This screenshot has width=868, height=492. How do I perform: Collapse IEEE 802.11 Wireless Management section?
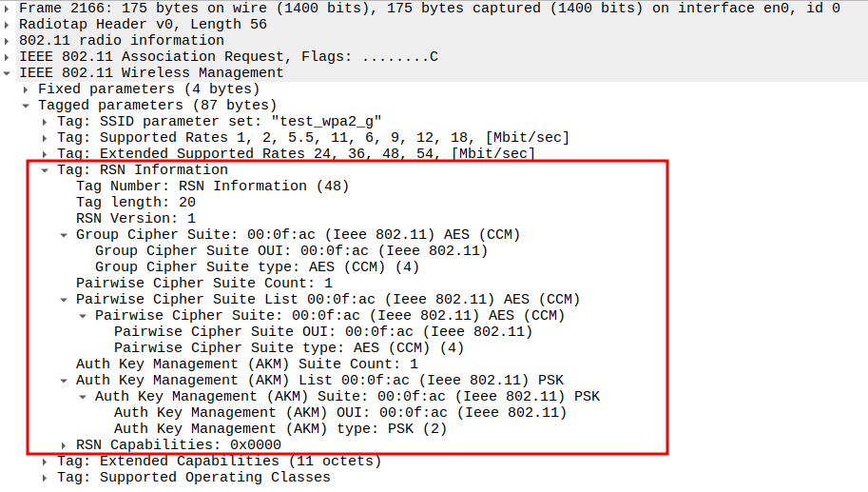[x=9, y=72]
